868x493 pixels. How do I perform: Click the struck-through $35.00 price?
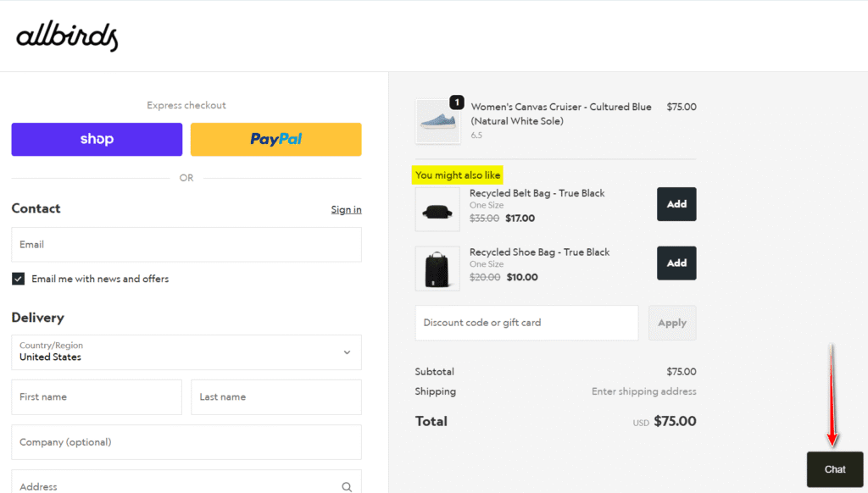coord(484,219)
